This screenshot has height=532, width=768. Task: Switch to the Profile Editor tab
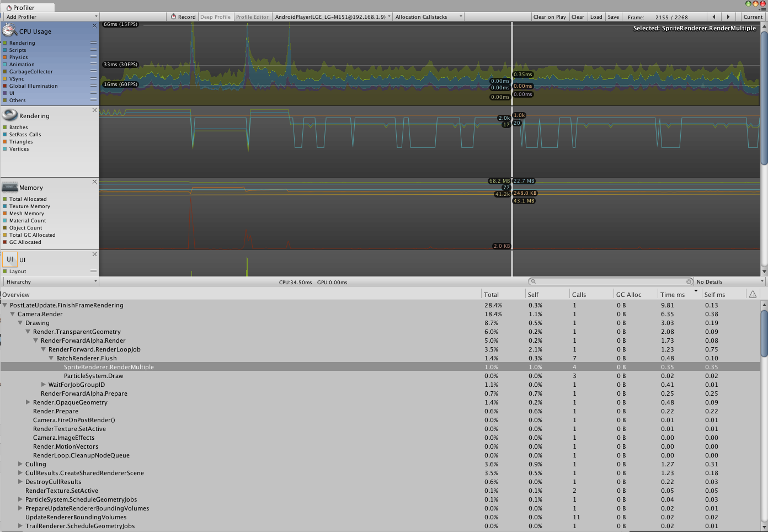point(252,17)
